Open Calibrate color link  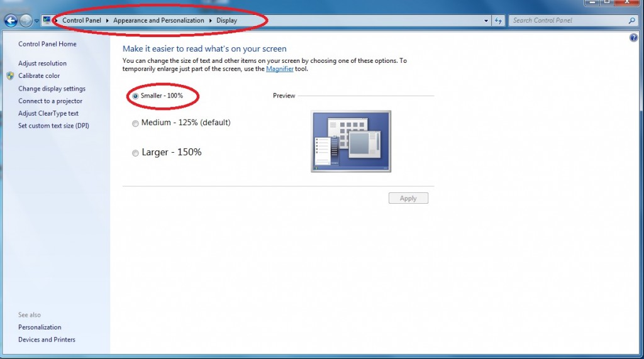[x=39, y=75]
